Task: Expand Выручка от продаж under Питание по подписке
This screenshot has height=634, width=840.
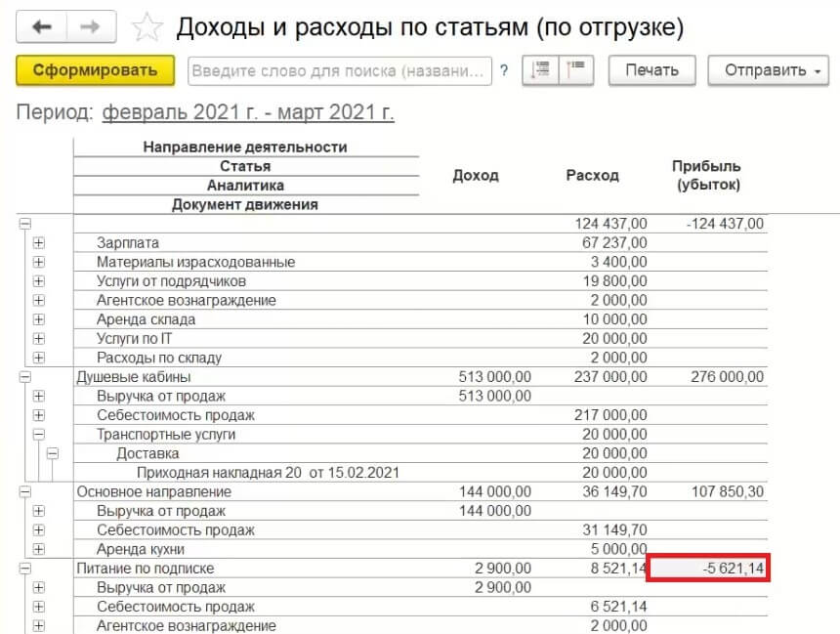Action: click(38, 587)
